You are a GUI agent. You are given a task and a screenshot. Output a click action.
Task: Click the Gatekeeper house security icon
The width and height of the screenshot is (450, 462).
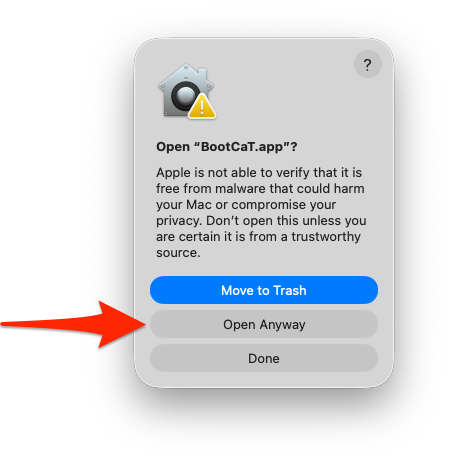pyautogui.click(x=187, y=91)
